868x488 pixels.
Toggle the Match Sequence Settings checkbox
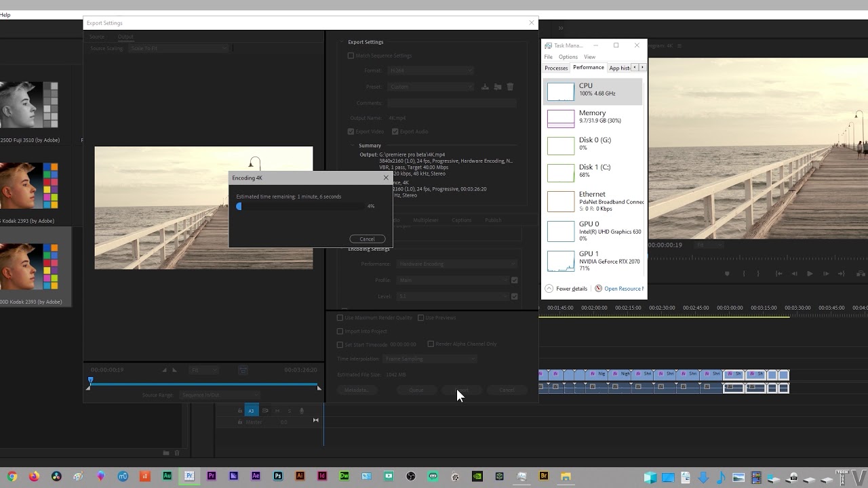(x=351, y=56)
